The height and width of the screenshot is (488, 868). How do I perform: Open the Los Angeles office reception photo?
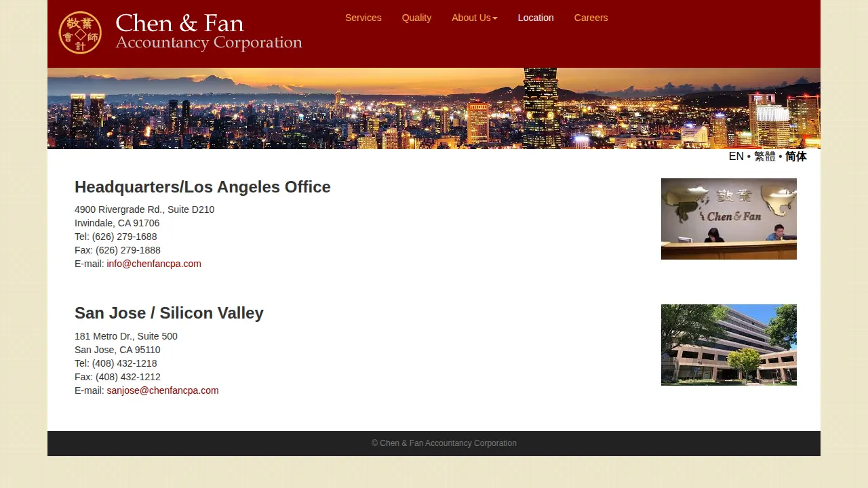[x=729, y=219]
